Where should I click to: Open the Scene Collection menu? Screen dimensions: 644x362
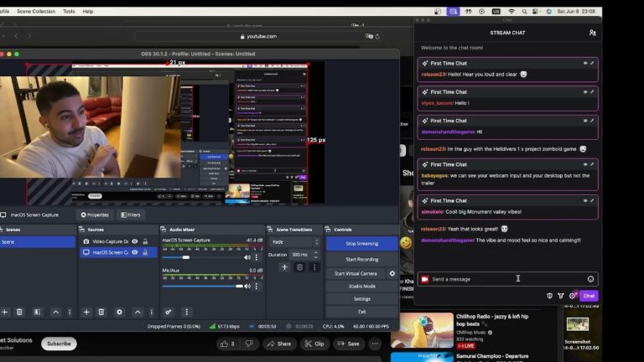click(36, 12)
